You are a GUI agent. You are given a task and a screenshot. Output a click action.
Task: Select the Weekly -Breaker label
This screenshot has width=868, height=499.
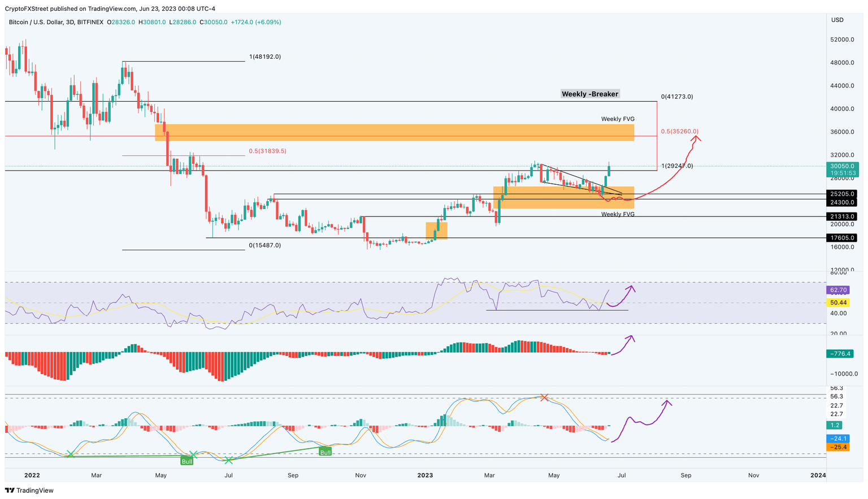click(589, 93)
